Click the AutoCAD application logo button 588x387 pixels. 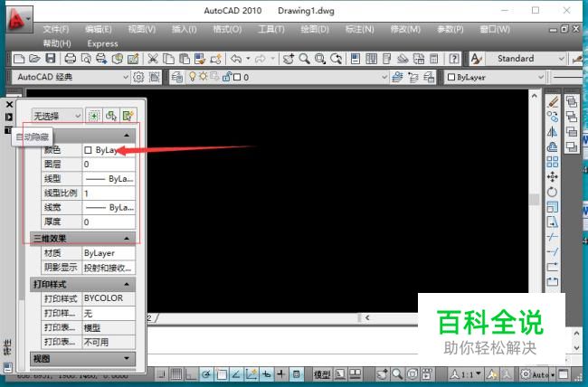point(19,18)
